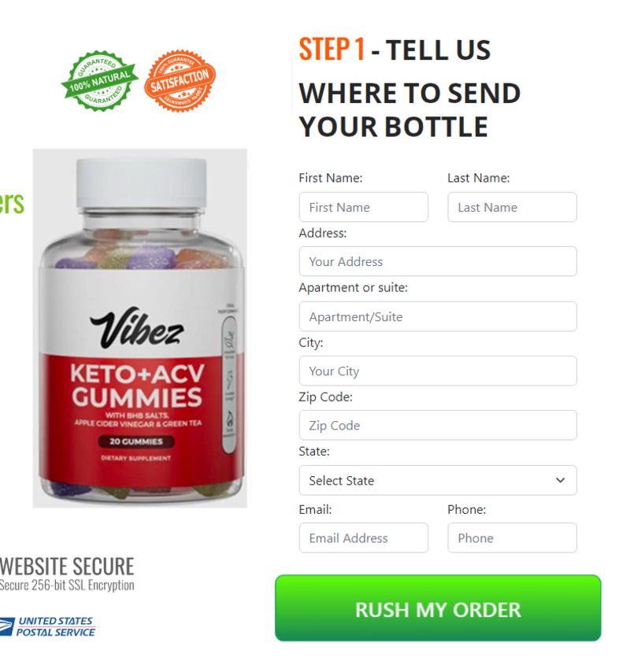630x672 pixels.
Task: Click the chevron arrow in State field
Action: click(560, 481)
